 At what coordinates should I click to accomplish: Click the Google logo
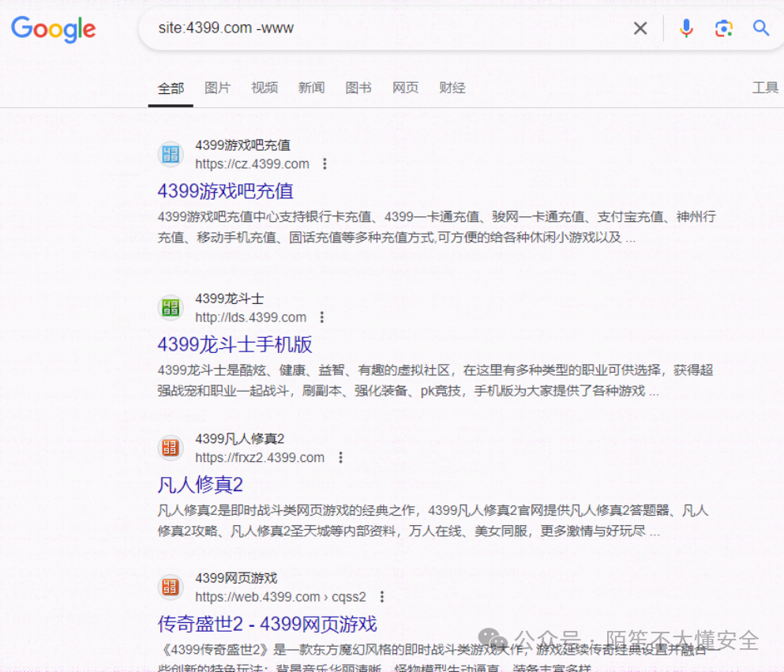click(x=52, y=29)
